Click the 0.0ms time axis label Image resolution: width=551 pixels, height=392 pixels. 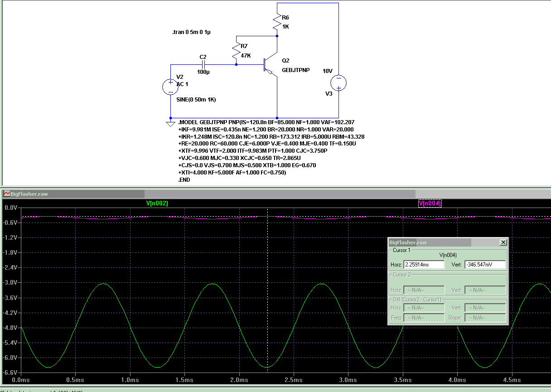[21, 380]
